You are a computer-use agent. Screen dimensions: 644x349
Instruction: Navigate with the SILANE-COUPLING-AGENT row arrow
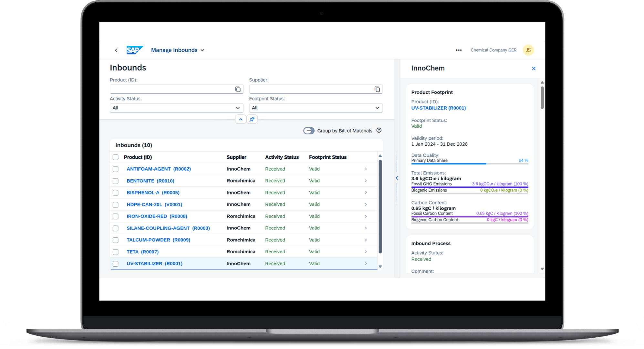pyautogui.click(x=366, y=228)
